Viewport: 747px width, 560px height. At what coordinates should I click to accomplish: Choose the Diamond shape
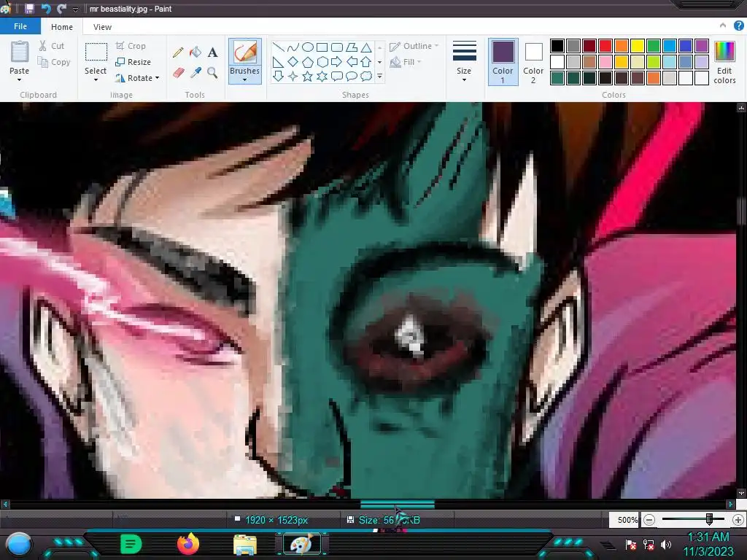click(x=293, y=62)
